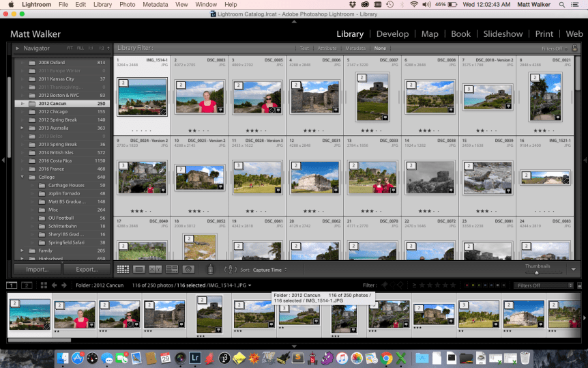This screenshot has width=588, height=368.
Task: Open iTunes from the Dock
Action: pyautogui.click(x=342, y=358)
